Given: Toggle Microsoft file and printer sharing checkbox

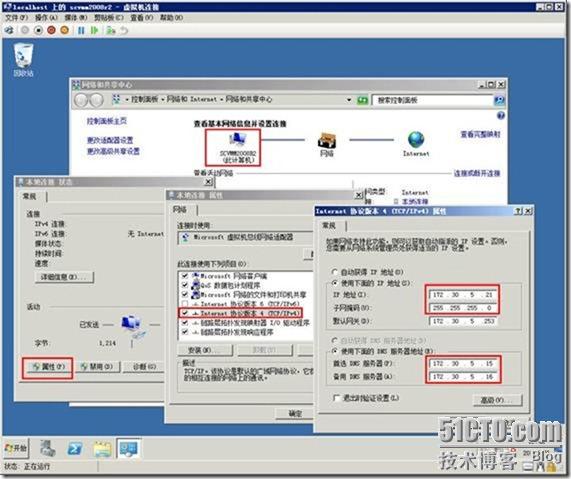Looking at the screenshot, I should click(x=185, y=294).
